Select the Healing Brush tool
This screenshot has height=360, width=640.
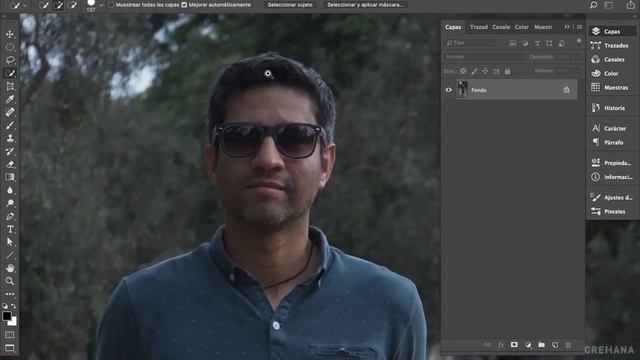tap(10, 112)
